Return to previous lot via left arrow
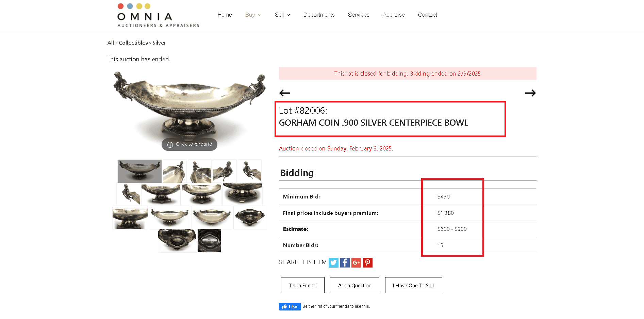Screen dimensions: 644x319 pyautogui.click(x=284, y=93)
